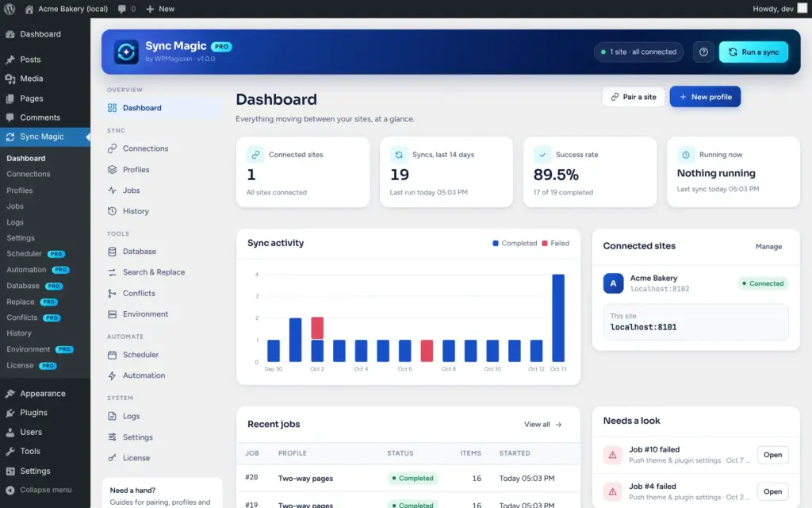Click the tallest Oct 13 bar in chart
Screen dimensions: 812x508
coord(558,317)
